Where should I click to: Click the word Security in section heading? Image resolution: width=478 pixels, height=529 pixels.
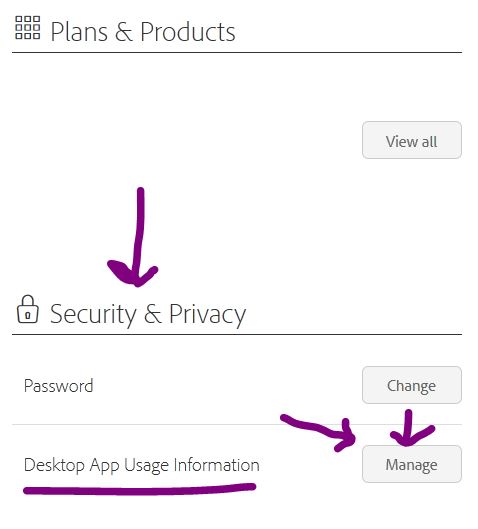tap(93, 314)
